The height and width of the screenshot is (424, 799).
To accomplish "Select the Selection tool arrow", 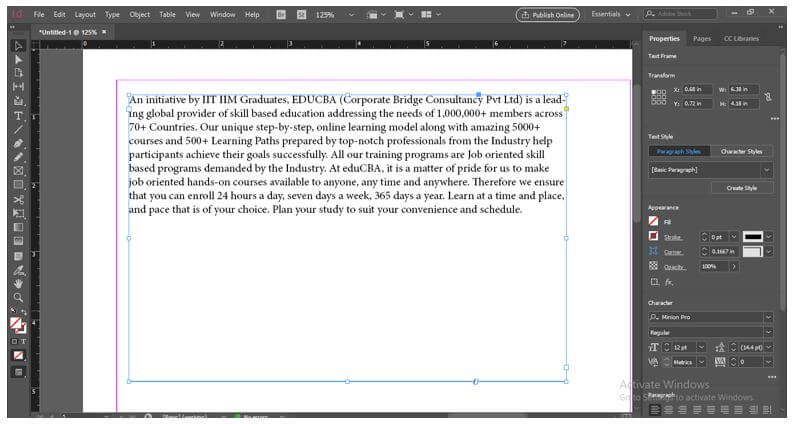I will pos(18,46).
